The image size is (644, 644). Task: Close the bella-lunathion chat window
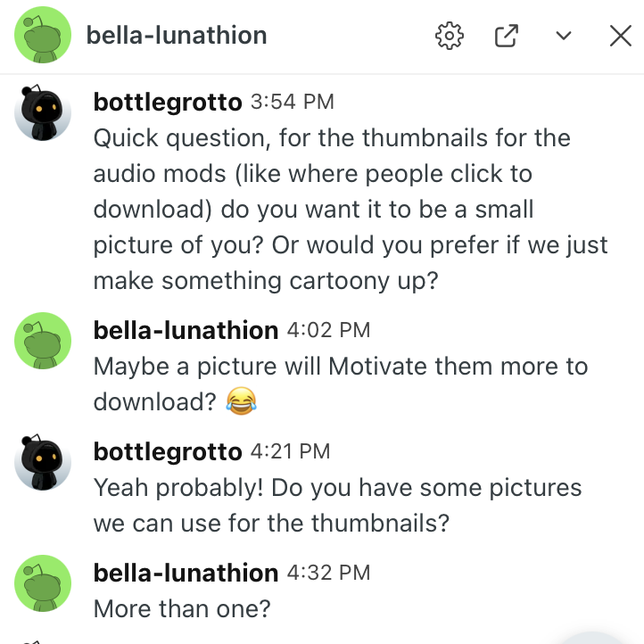coord(620,36)
